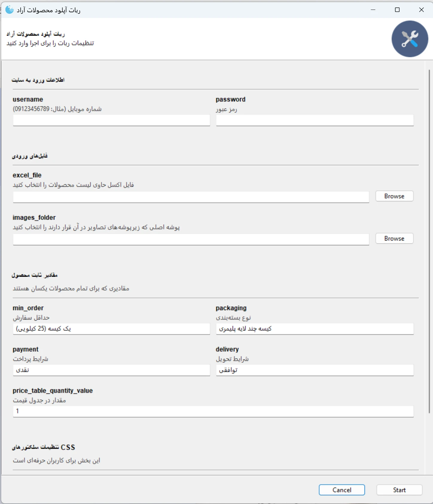This screenshot has width=433, height=504.
Task: Click the username input field
Action: (x=111, y=120)
